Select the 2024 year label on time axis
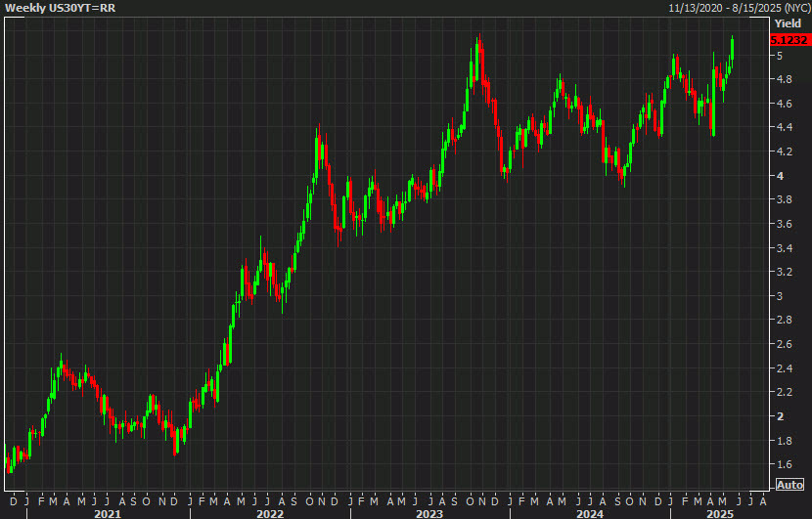Image resolution: width=812 pixels, height=519 pixels. pyautogui.click(x=590, y=513)
